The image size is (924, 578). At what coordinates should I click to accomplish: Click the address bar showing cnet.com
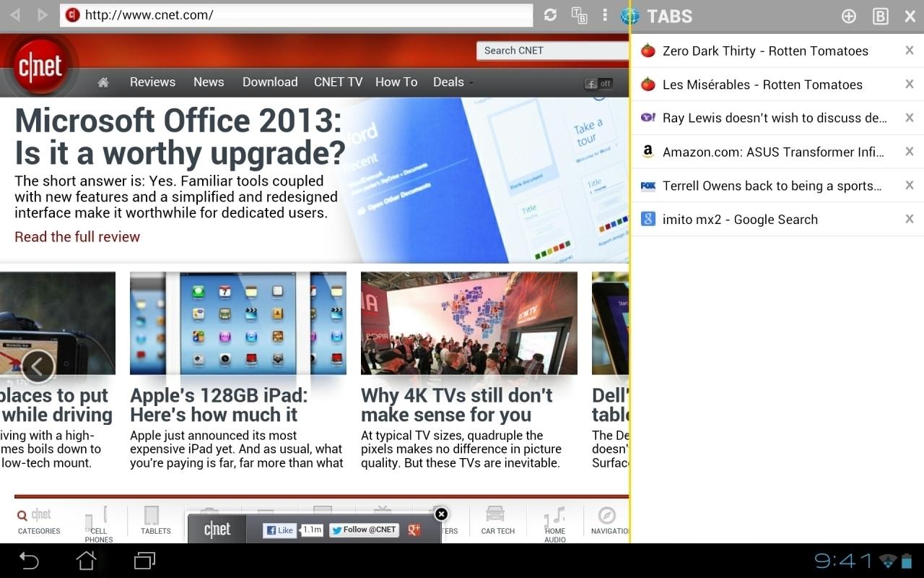tap(296, 15)
